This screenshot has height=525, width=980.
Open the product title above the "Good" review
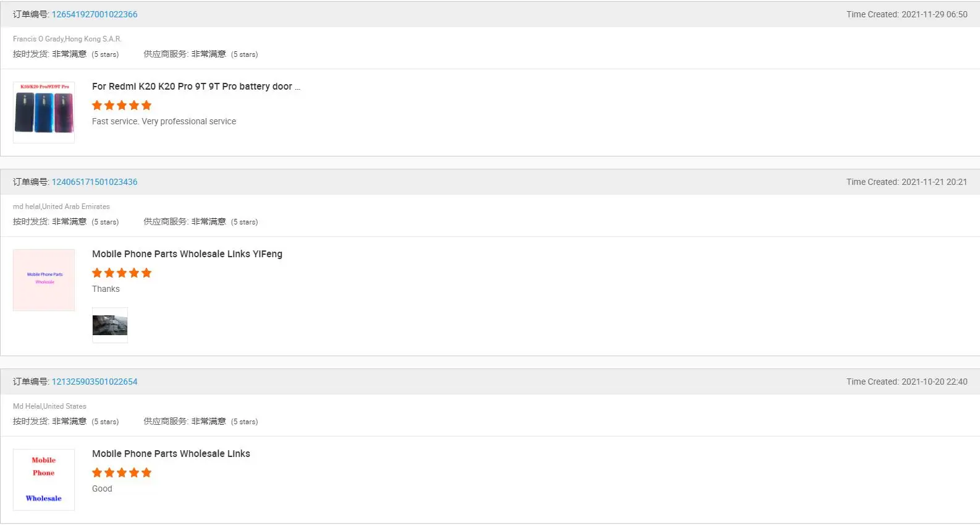(x=171, y=454)
